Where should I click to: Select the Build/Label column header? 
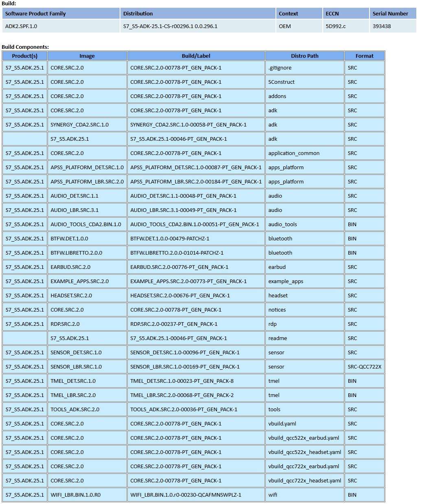pyautogui.click(x=196, y=56)
